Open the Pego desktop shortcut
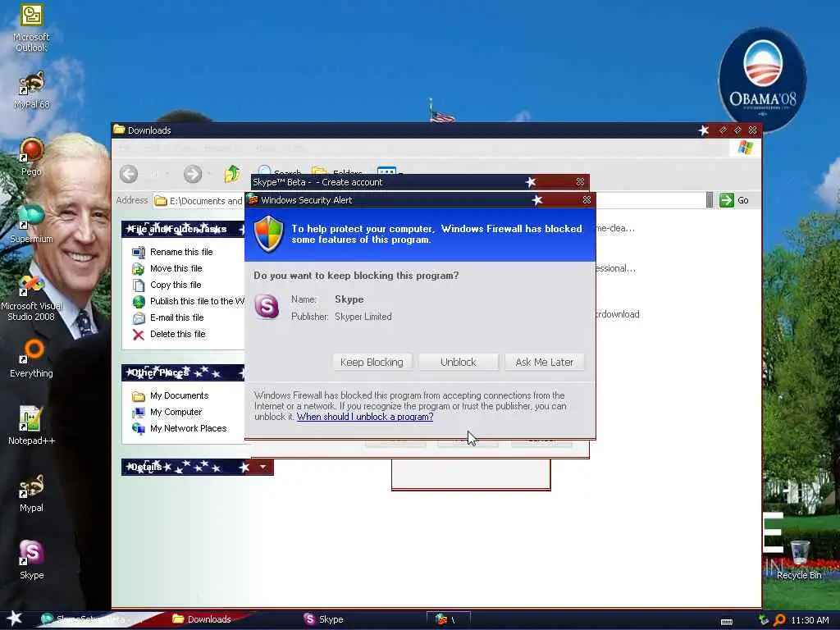Viewport: 840px width, 630px height. [x=31, y=157]
